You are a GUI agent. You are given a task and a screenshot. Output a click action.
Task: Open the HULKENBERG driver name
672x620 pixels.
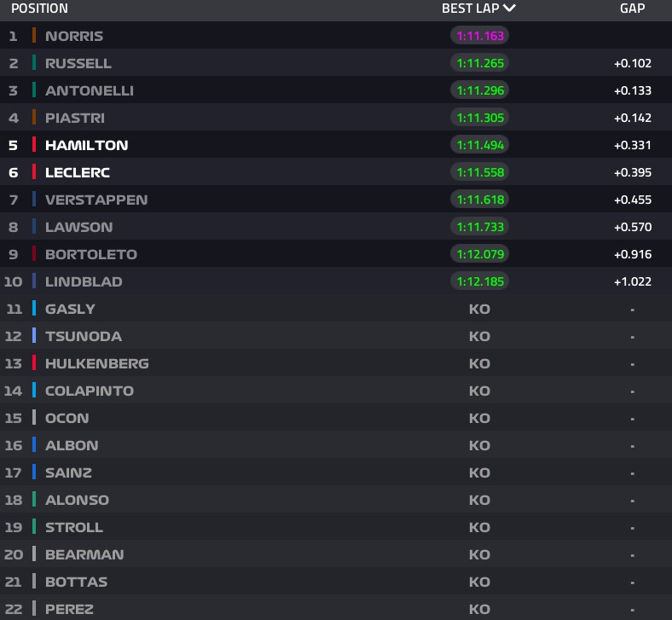(x=97, y=363)
